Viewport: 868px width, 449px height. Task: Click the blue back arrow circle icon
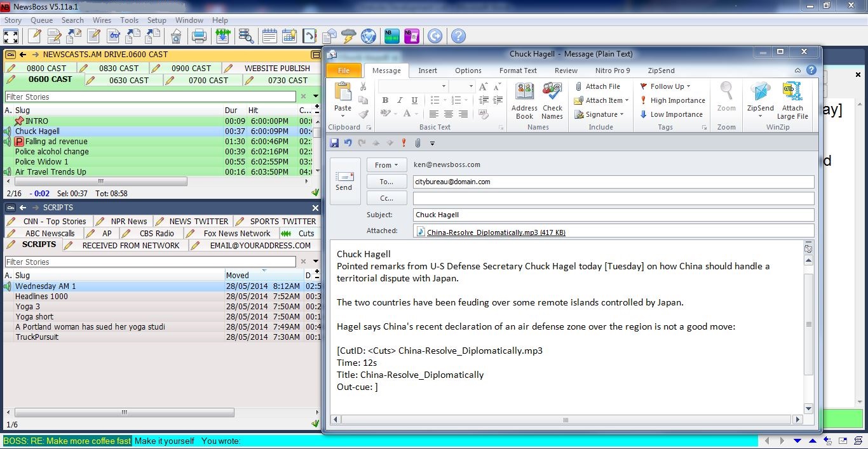435,36
